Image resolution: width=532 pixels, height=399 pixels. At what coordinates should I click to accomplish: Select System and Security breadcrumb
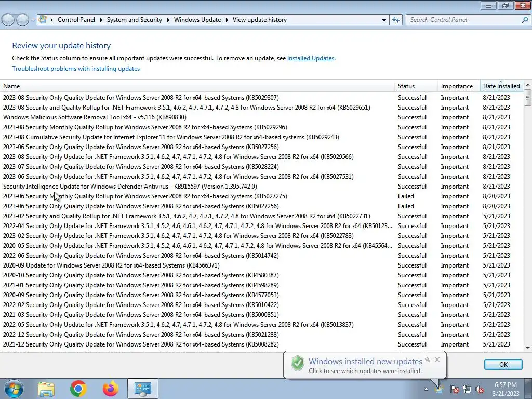pos(135,20)
